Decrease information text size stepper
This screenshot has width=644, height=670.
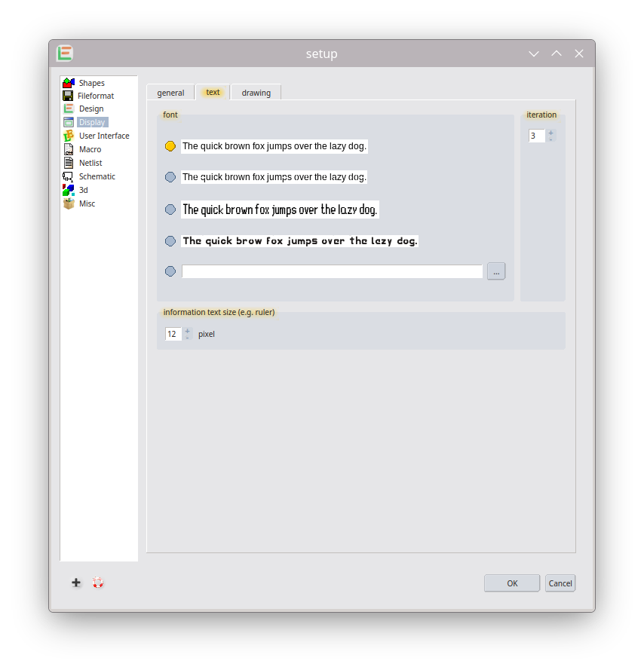[187, 338]
